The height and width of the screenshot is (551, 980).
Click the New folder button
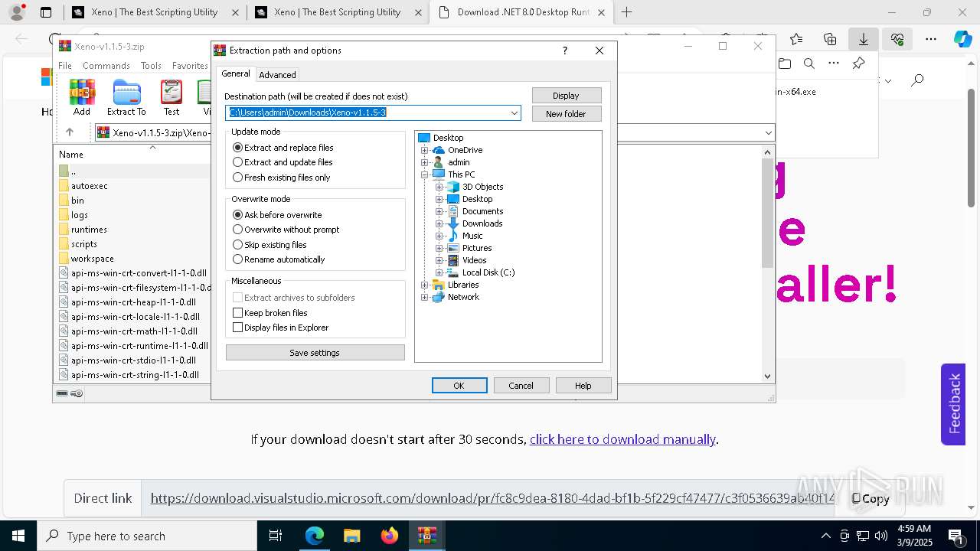coord(567,114)
